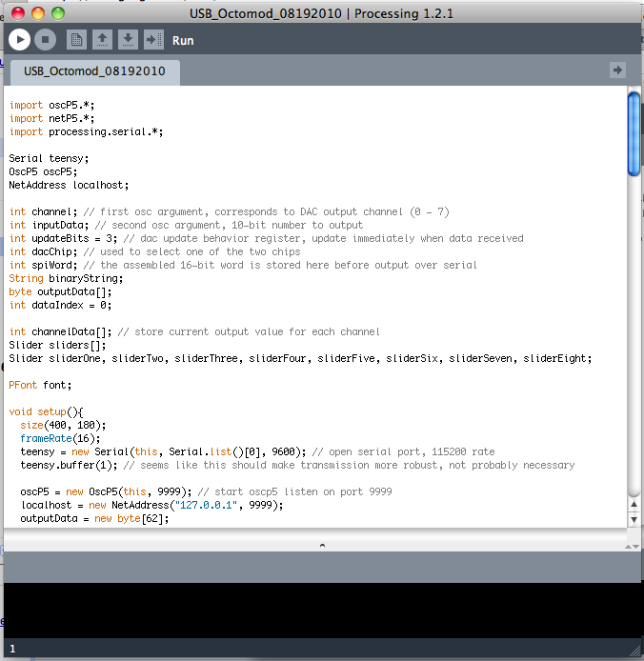Click the line 'PFont font;'
This screenshot has width=644, height=661.
point(40,386)
